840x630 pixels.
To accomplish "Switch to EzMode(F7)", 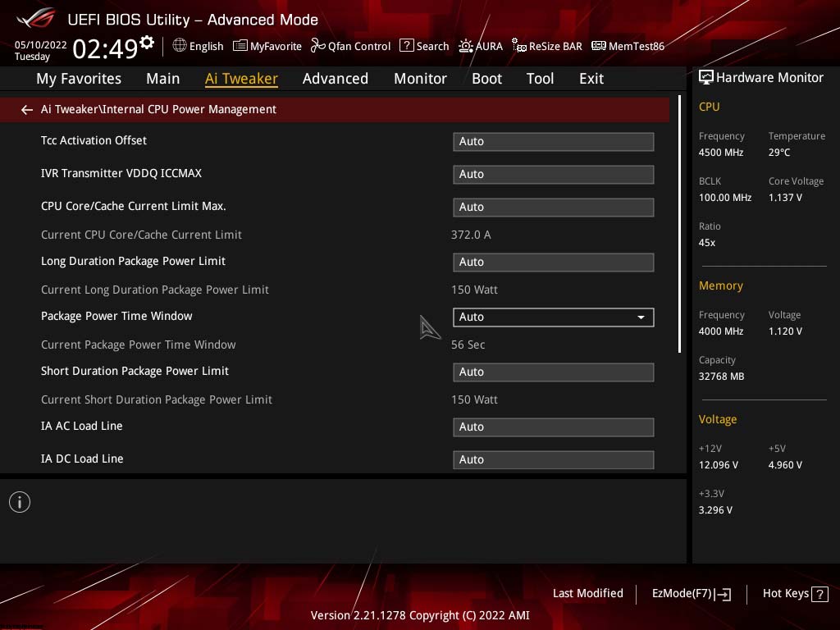I will (691, 594).
